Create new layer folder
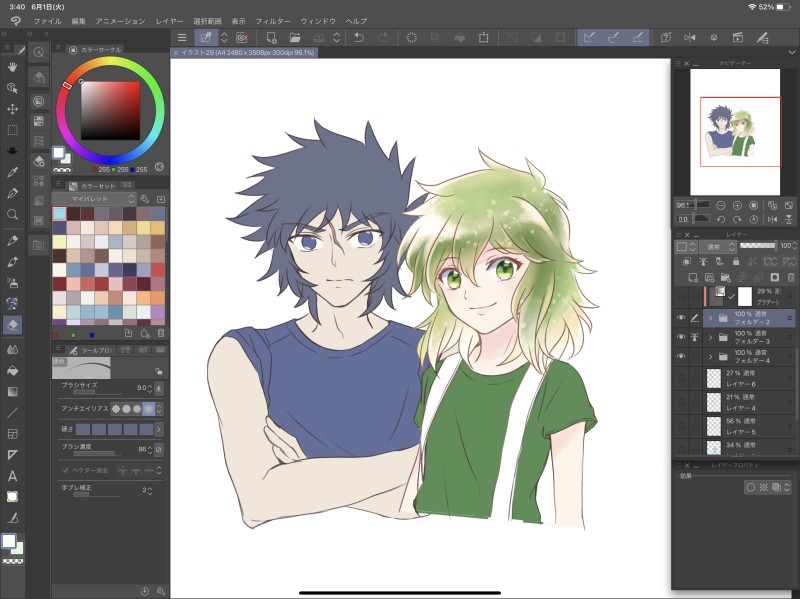The width and height of the screenshot is (800, 599). (725, 278)
